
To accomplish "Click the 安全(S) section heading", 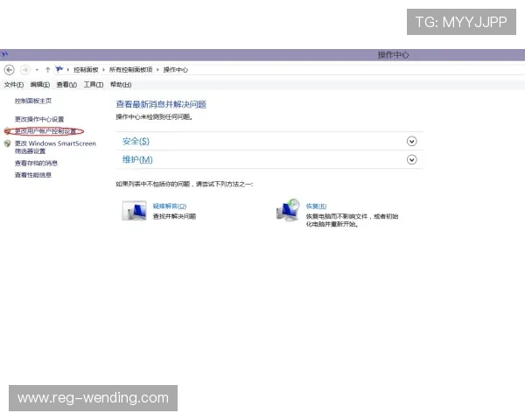I will 136,142.
